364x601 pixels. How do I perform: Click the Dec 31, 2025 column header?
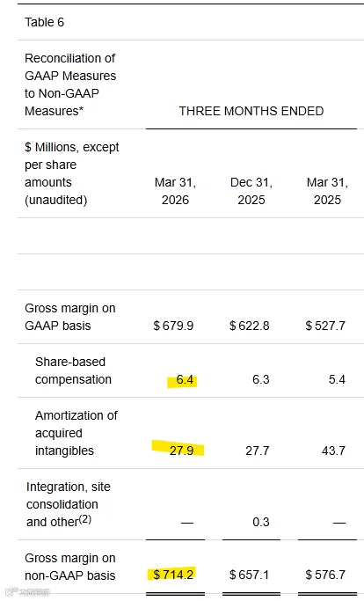251,191
